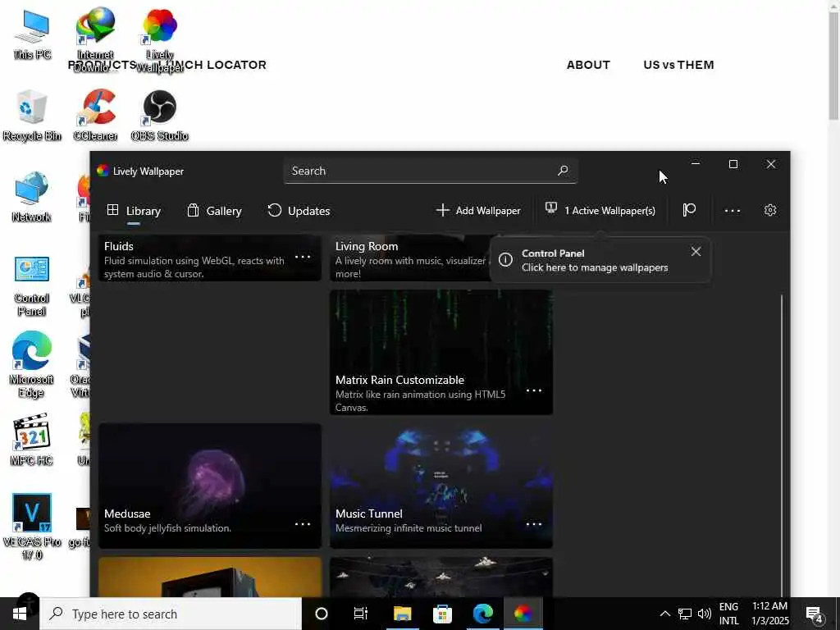
Task: Launch CCleaner from desktop
Action: (x=95, y=115)
